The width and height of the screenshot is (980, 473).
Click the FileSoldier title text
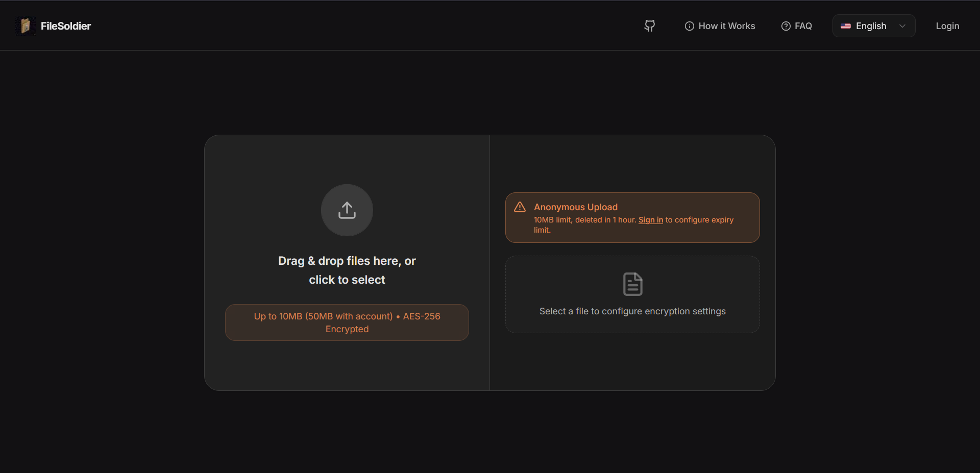[66, 26]
